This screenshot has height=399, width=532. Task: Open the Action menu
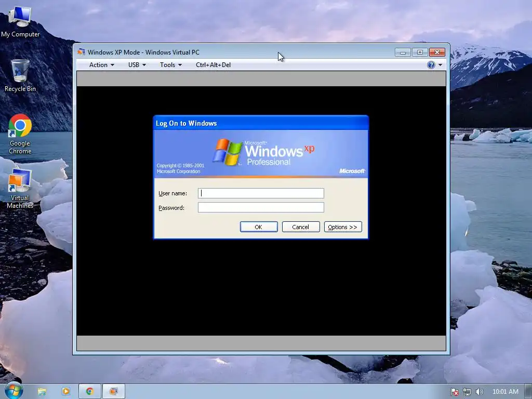pos(101,65)
